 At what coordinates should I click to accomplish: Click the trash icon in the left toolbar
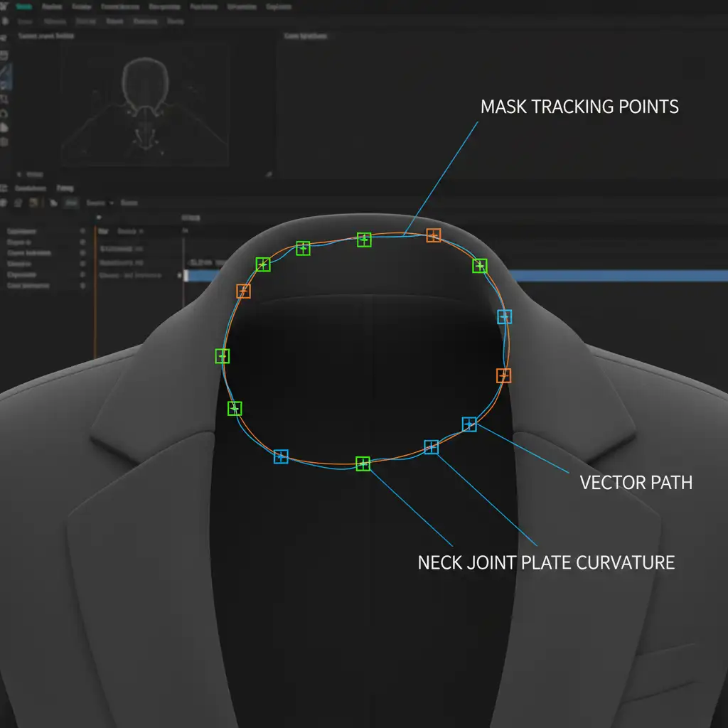coord(4,141)
